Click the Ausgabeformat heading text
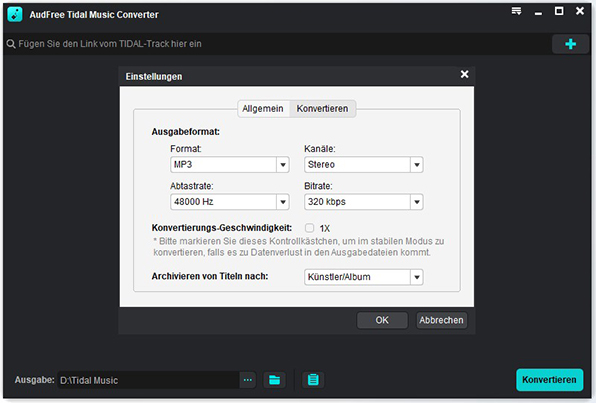The image size is (596, 403). [x=185, y=132]
